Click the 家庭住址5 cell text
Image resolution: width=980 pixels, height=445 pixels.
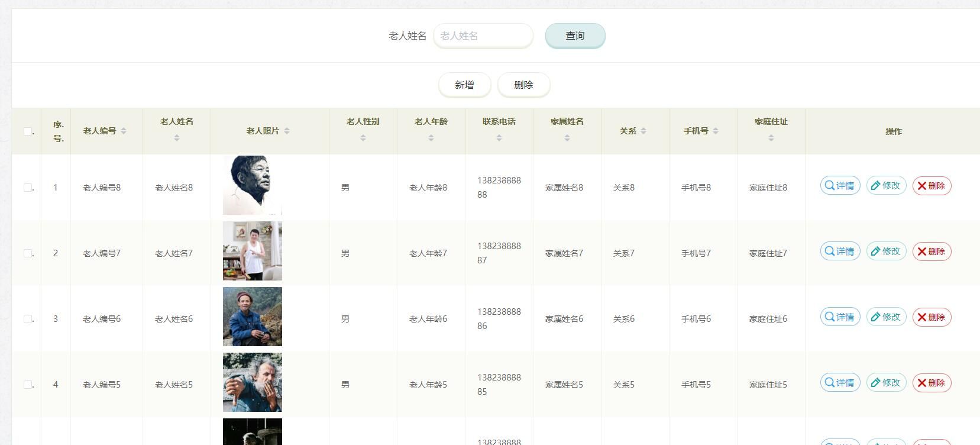click(x=768, y=385)
